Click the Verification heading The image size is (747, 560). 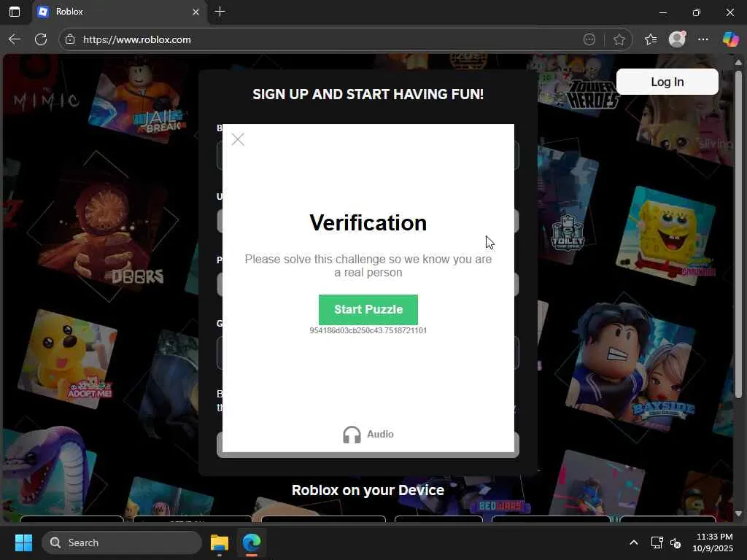[x=368, y=223]
